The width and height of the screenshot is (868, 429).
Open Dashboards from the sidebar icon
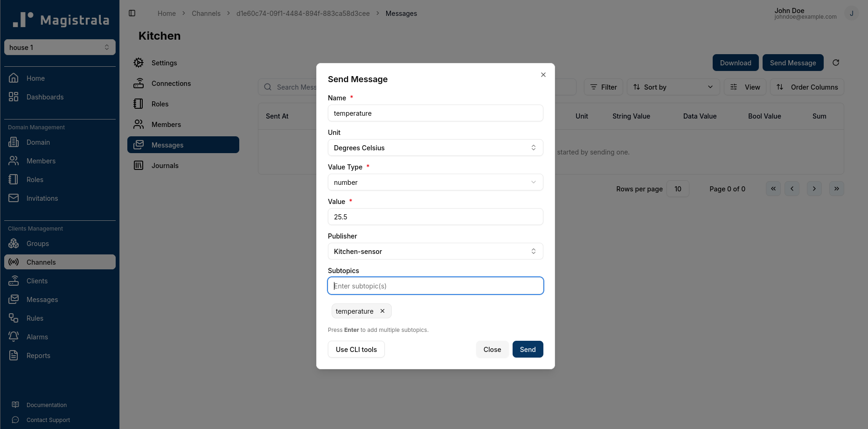(14, 97)
